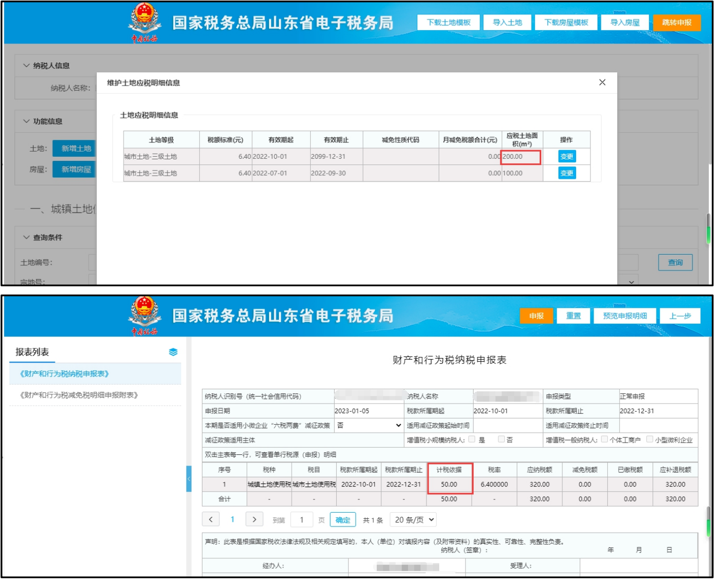Check the 否 box for 增值税小规模纳税人
714x588 pixels.
pyautogui.click(x=501, y=439)
